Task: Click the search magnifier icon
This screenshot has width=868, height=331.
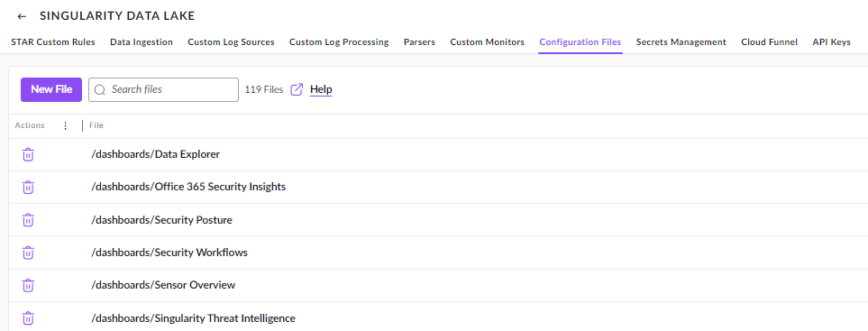Action: [100, 89]
